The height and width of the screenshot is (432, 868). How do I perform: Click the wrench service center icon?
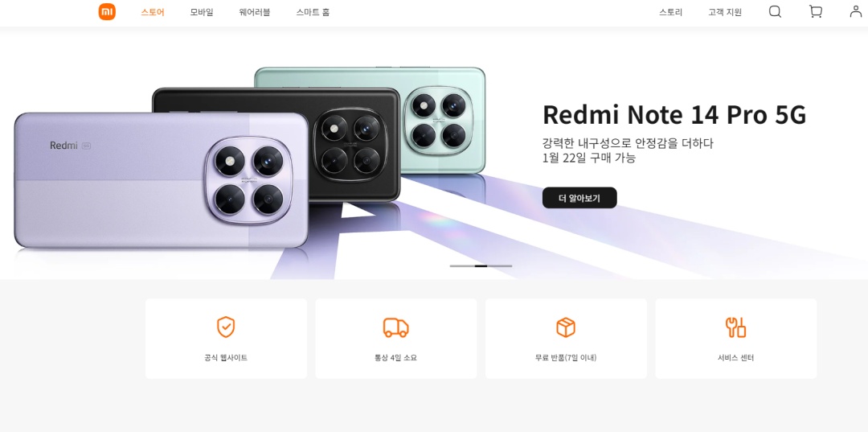(x=735, y=327)
